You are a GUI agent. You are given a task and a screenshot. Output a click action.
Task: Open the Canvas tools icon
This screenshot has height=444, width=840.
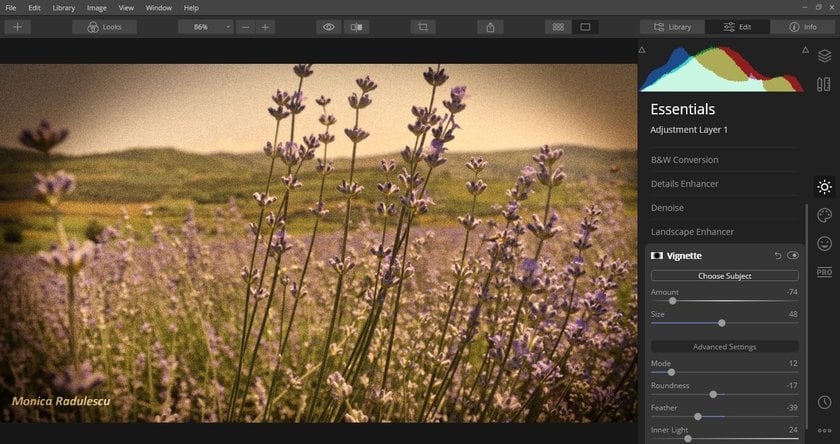(824, 84)
